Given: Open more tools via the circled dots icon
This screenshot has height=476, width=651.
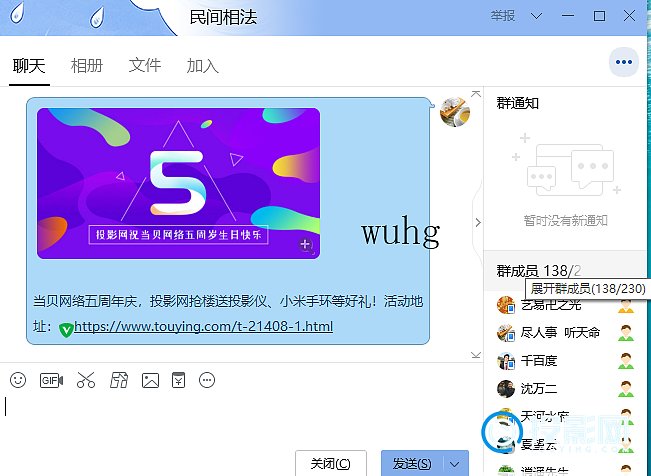Looking at the screenshot, I should pos(207,380).
